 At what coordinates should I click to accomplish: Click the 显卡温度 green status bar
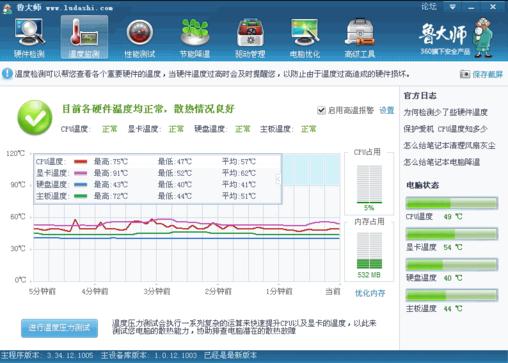[x=452, y=234]
